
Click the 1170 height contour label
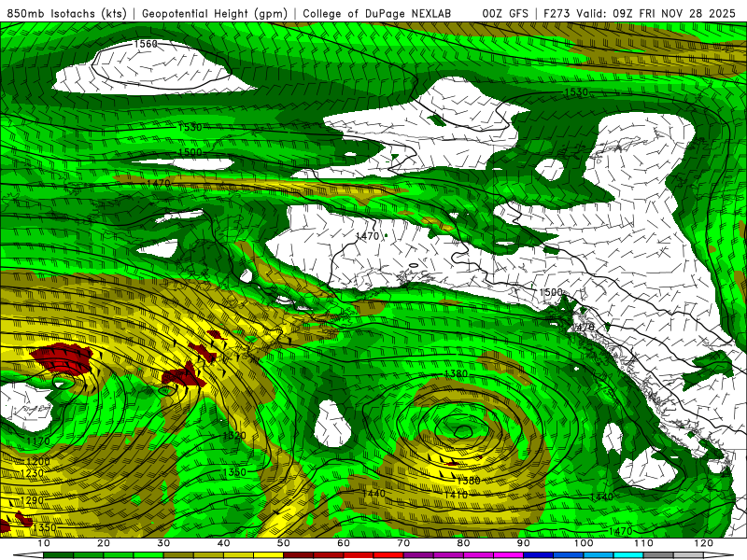tap(38, 441)
